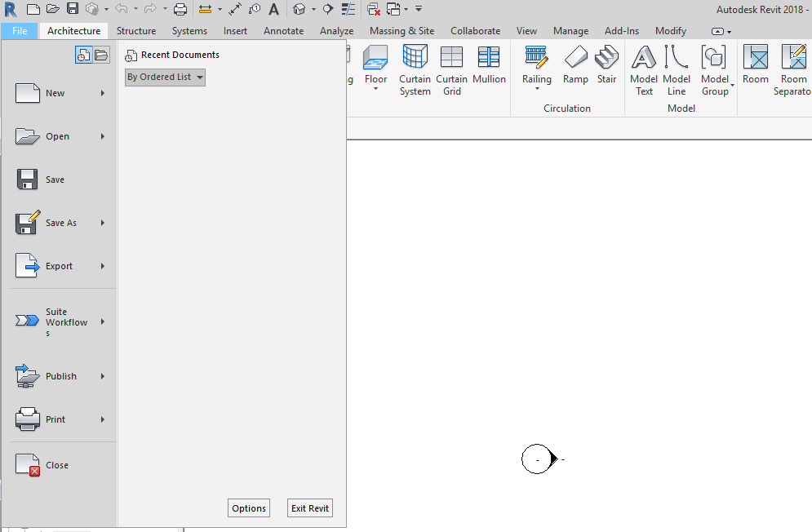Open the Default 3D View icon
Image resolution: width=812 pixels, height=532 pixels.
299,9
